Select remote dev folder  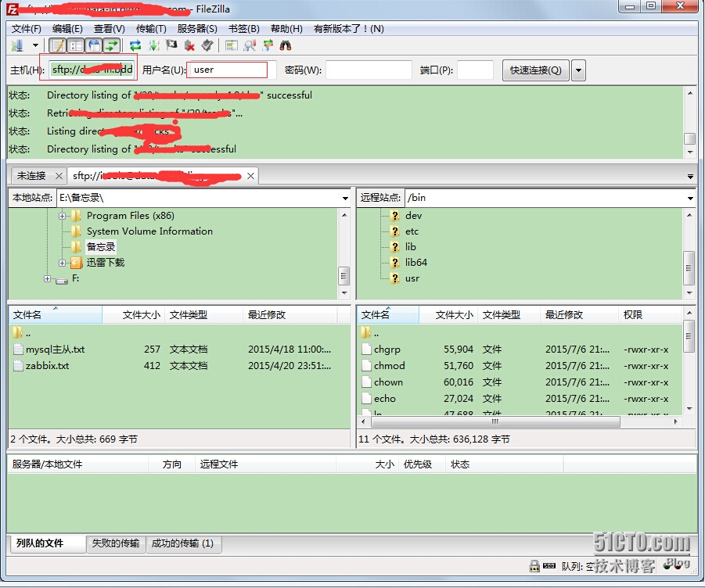413,216
